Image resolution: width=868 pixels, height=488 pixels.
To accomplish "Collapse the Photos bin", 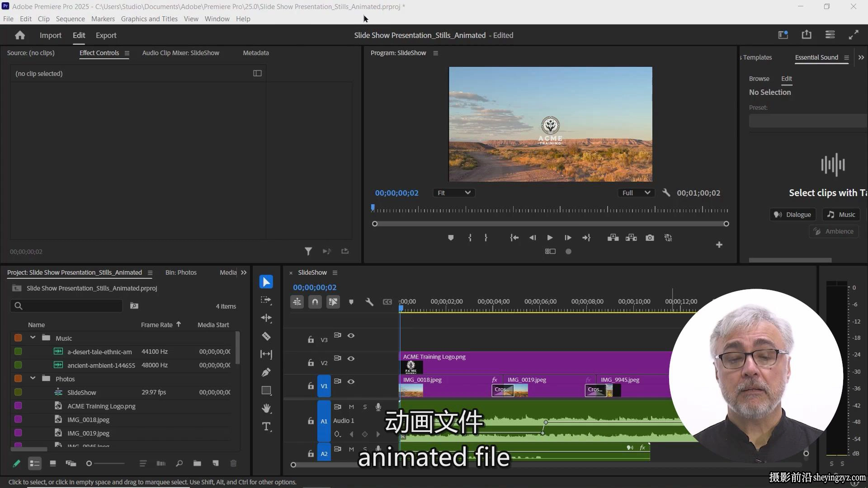I will click(33, 378).
